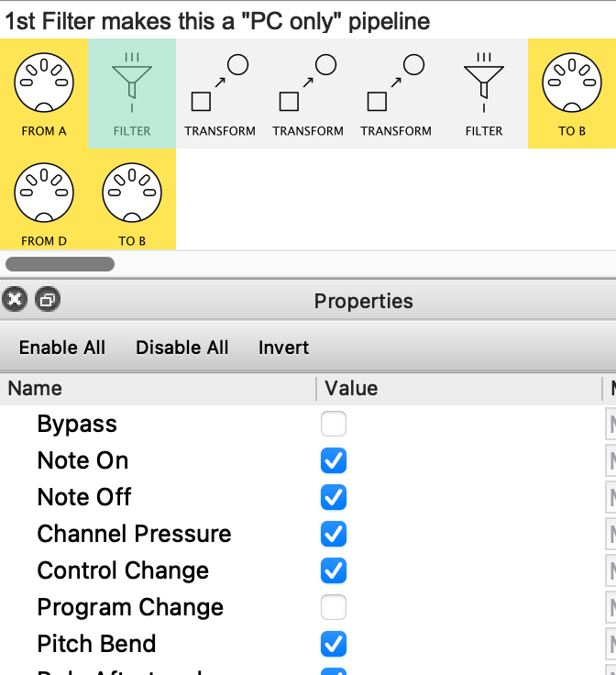Detach the Properties panel with float button
The width and height of the screenshot is (616, 675).
(47, 300)
